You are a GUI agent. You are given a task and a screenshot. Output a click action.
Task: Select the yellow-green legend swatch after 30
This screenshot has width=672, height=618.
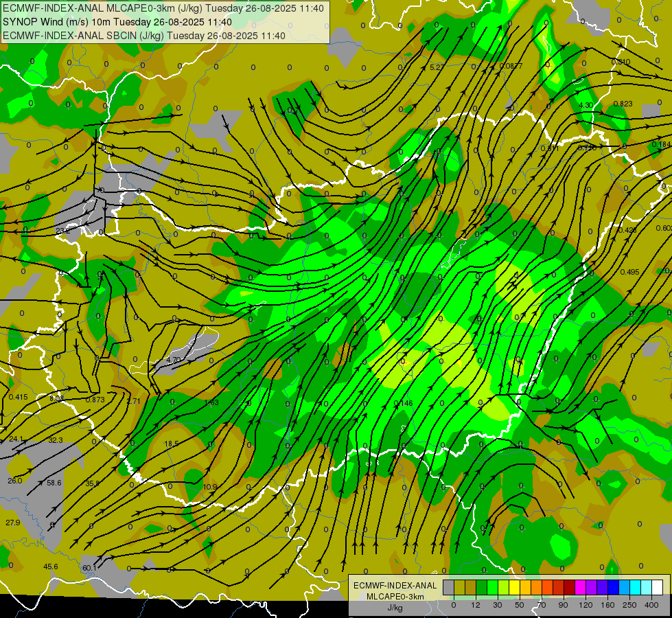504,587
